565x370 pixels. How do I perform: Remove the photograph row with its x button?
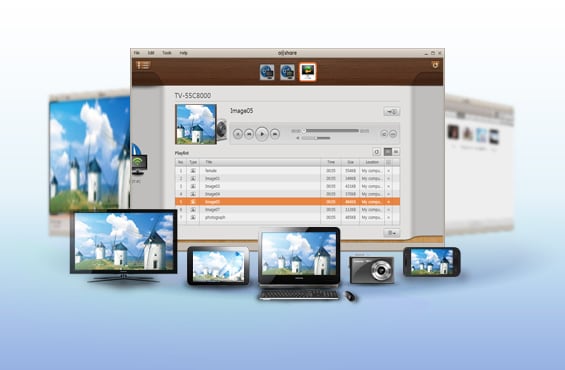388,218
